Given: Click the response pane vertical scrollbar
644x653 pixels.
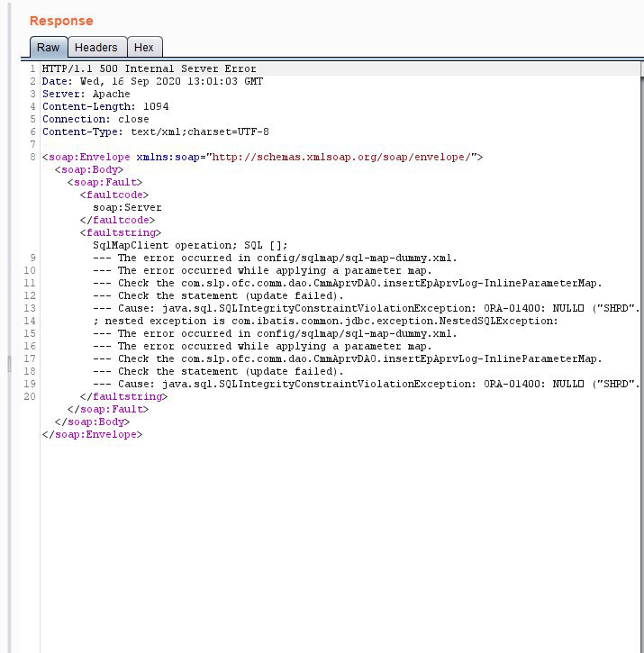Looking at the screenshot, I should coord(642,358).
